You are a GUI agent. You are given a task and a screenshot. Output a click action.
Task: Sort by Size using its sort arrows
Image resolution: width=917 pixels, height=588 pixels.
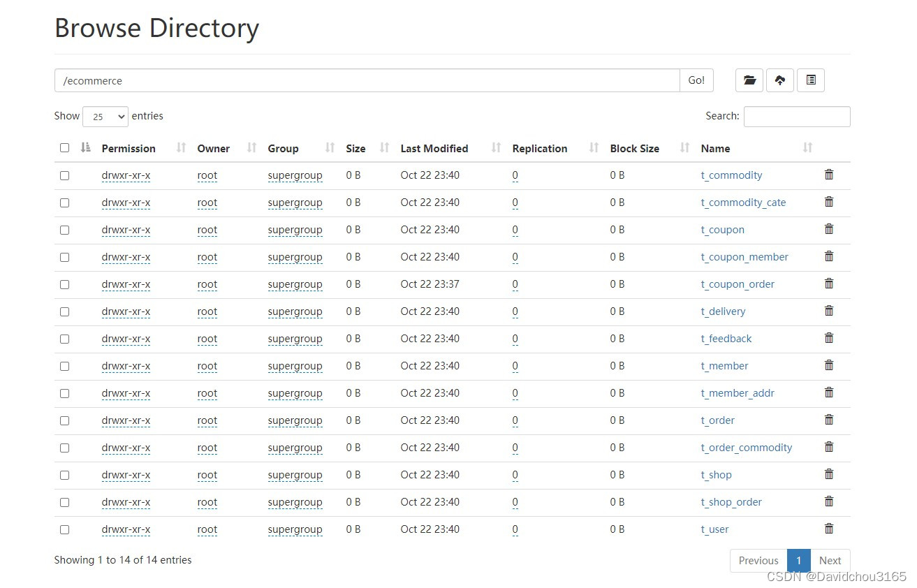(383, 148)
